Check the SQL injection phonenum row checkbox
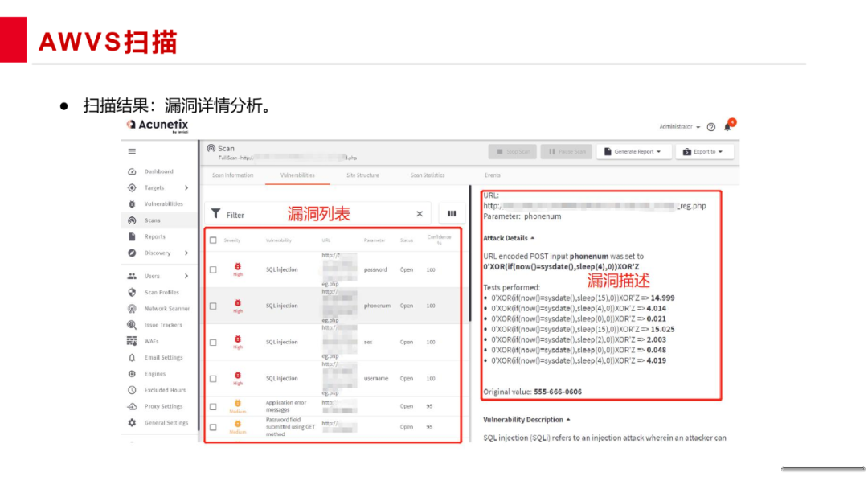The image size is (868, 489). (x=213, y=306)
